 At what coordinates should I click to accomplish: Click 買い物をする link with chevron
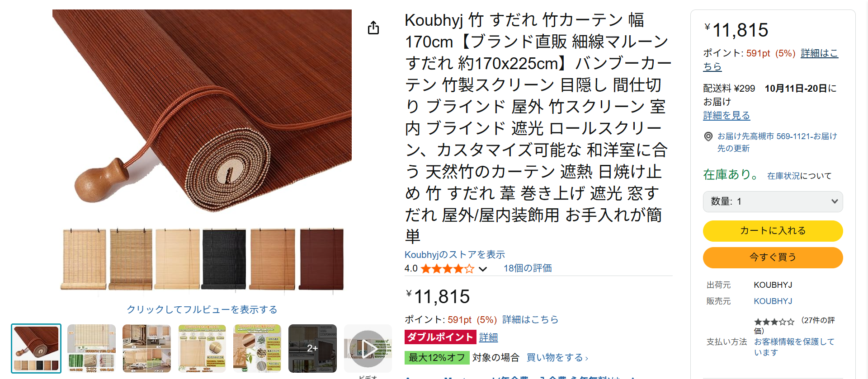(x=557, y=358)
